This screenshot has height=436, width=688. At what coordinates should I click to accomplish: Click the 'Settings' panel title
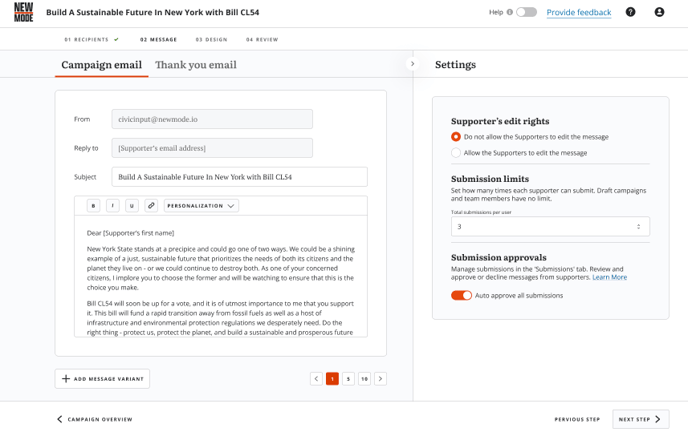tap(455, 64)
